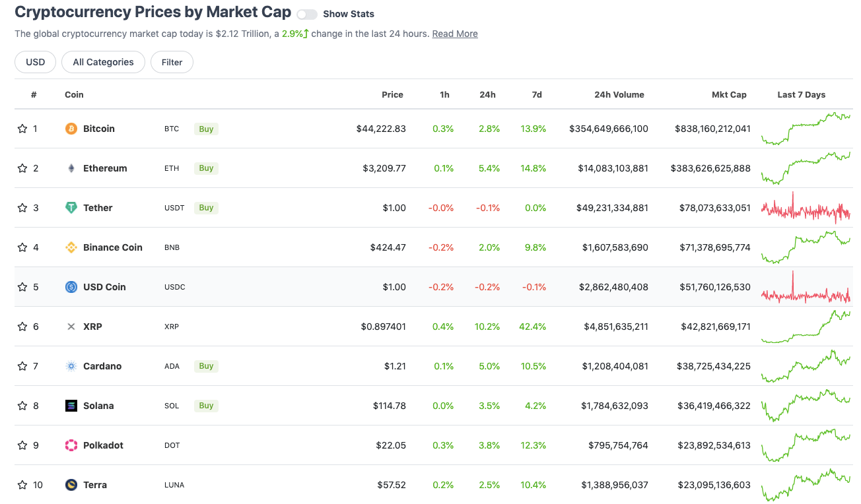Star Ethereum as a favorite
This screenshot has height=504, width=861.
22,168
